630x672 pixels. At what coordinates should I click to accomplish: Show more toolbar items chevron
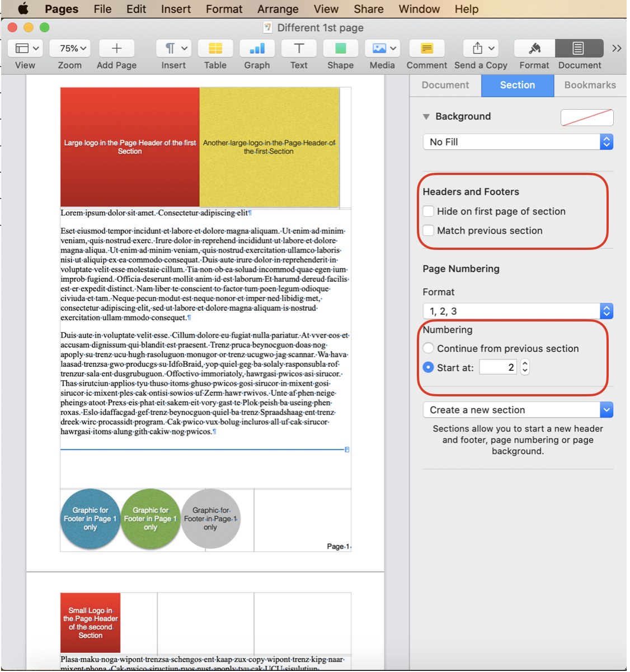pyautogui.click(x=617, y=49)
